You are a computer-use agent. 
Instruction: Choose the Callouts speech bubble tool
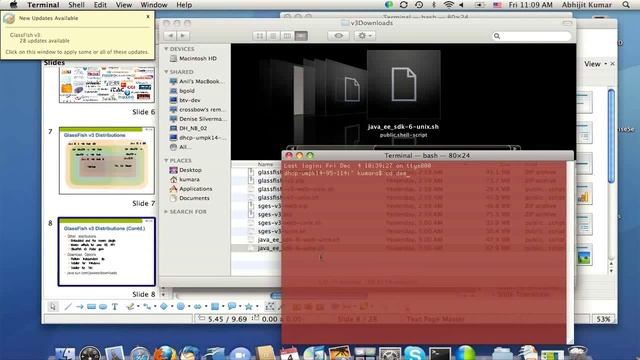click(231, 306)
